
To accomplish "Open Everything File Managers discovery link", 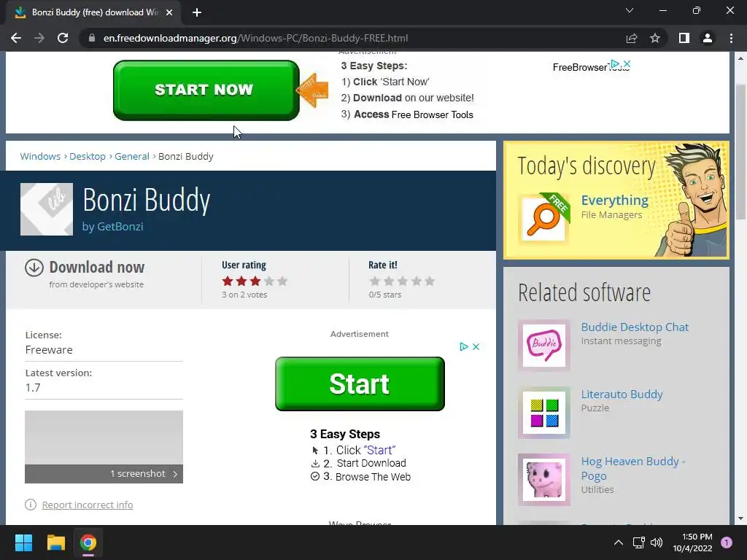I will [x=614, y=201].
